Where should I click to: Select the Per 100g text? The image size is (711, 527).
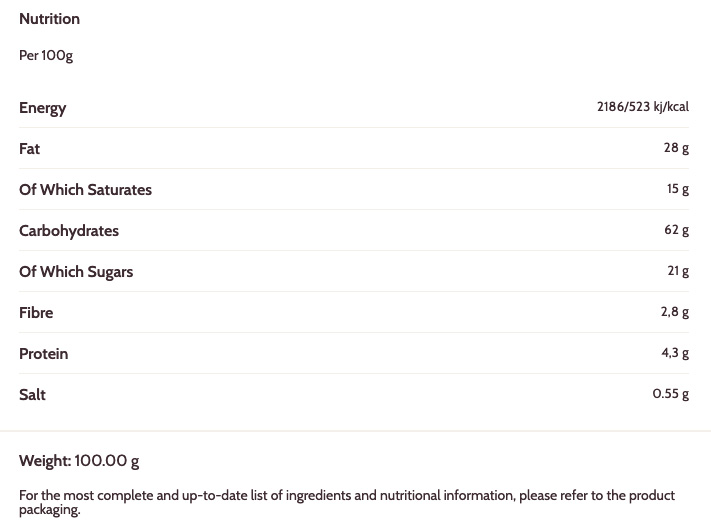[46, 56]
